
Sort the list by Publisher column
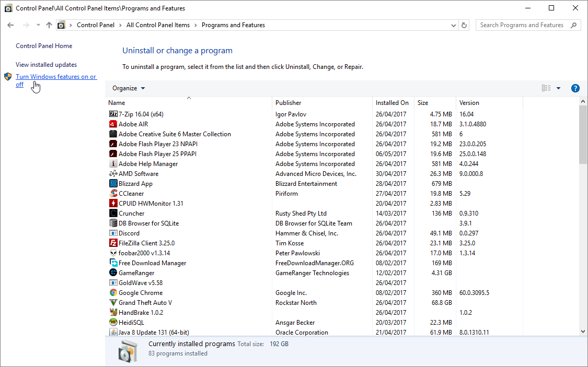pos(288,103)
